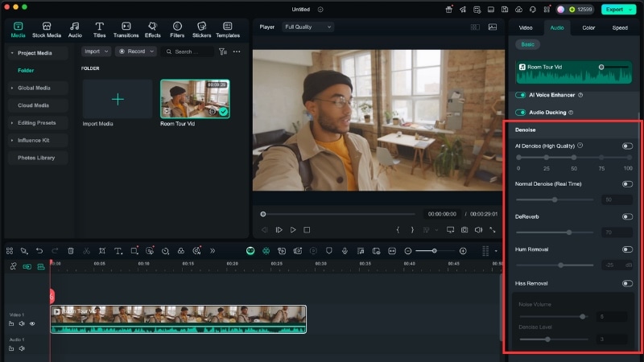Play the preview video

[x=293, y=230]
